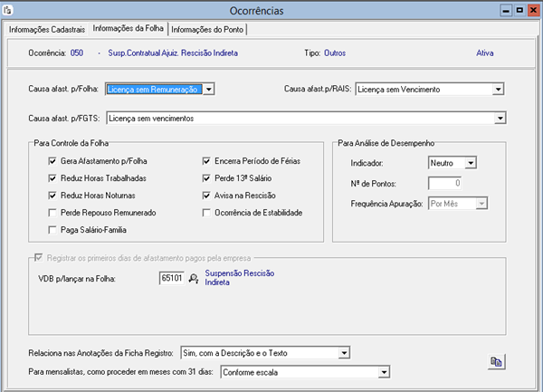
Task: Check the Paga Salário-Família option
Action: 52,230
